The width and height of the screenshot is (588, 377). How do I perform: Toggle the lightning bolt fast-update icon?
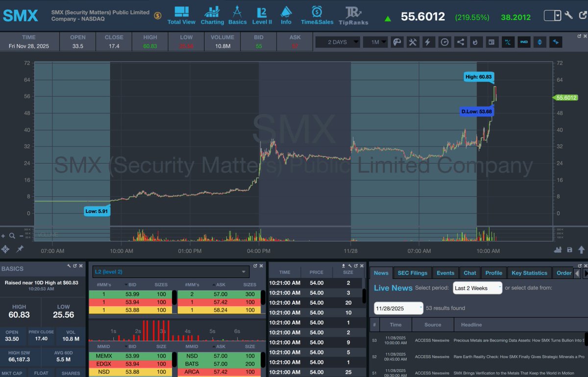428,42
